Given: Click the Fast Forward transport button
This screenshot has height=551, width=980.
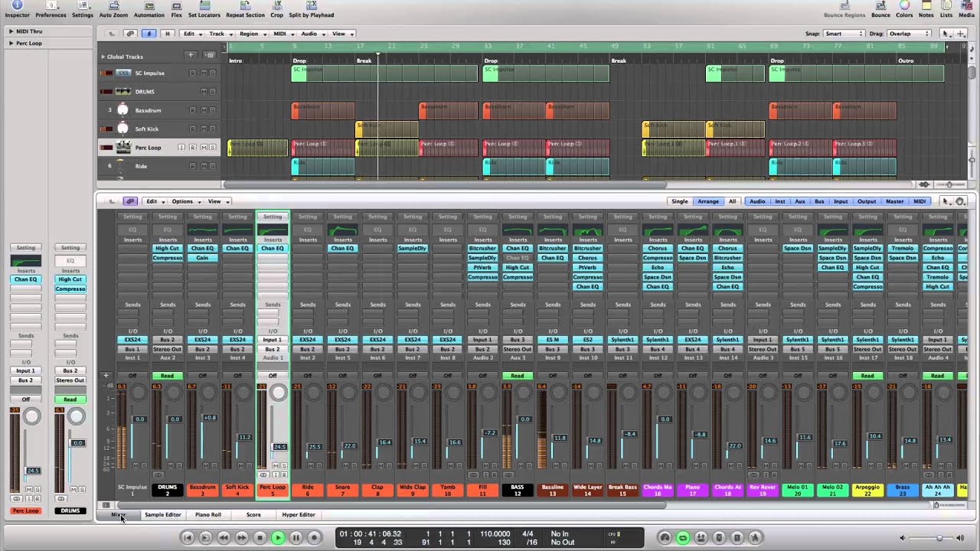Looking at the screenshot, I should pos(241,538).
